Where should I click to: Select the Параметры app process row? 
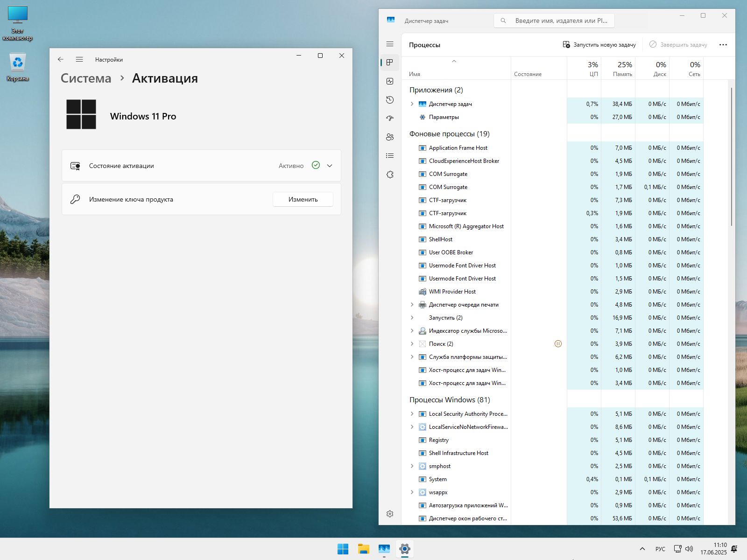[x=552, y=117]
